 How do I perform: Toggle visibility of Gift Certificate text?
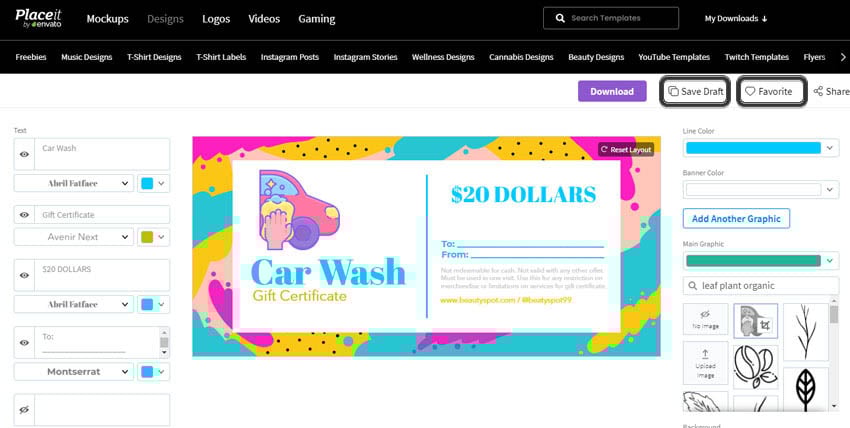24,215
